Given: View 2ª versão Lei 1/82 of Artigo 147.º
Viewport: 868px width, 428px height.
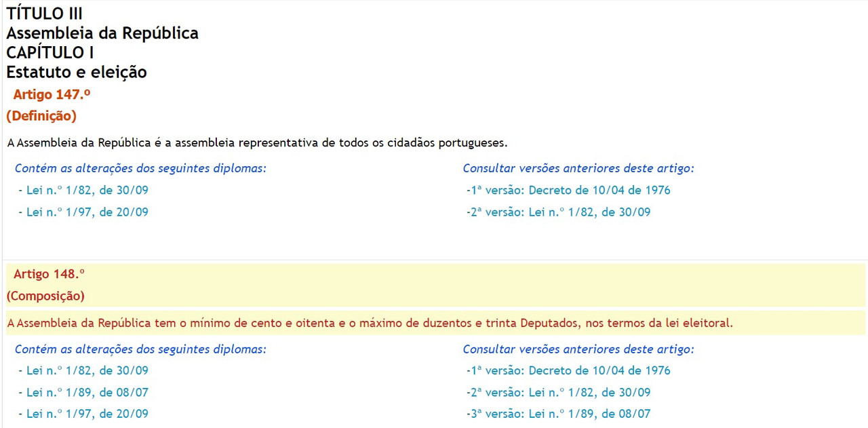Looking at the screenshot, I should tap(558, 212).
